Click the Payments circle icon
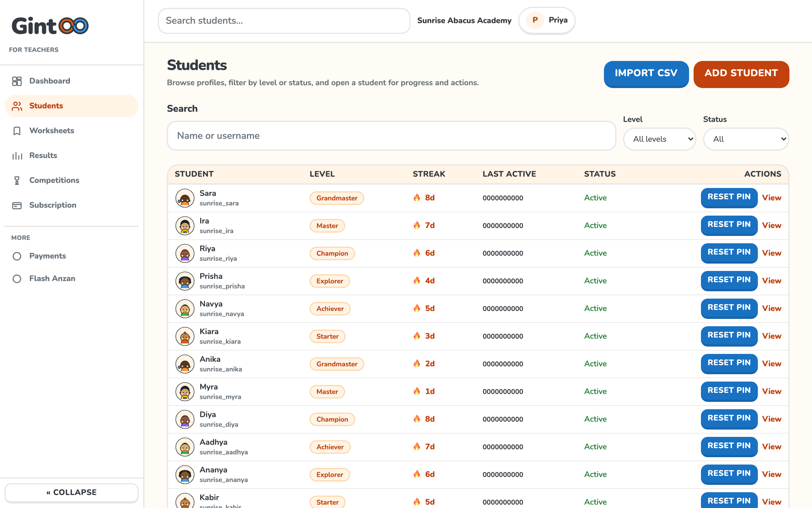Screen dimensions: 812x508 point(17,256)
